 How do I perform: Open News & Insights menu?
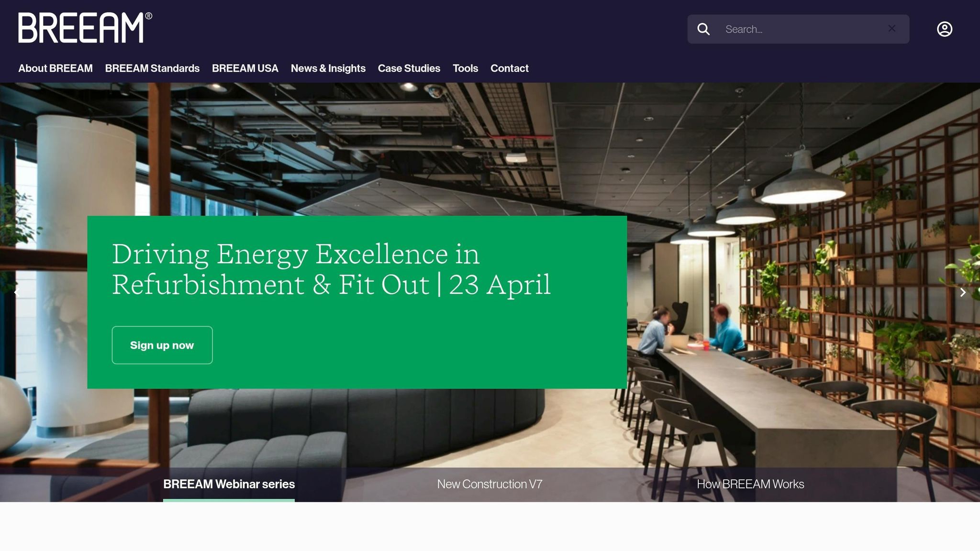[328, 68]
